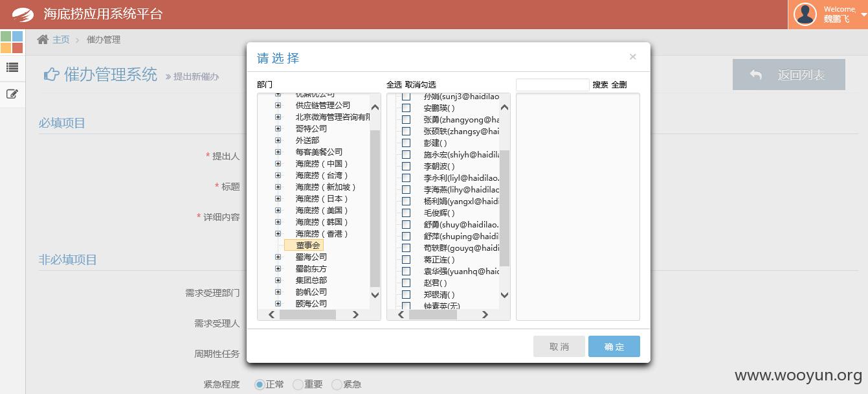Image resolution: width=868 pixels, height=394 pixels.
Task: Expand the 北京微海管理咨询 node
Action: pos(278,117)
